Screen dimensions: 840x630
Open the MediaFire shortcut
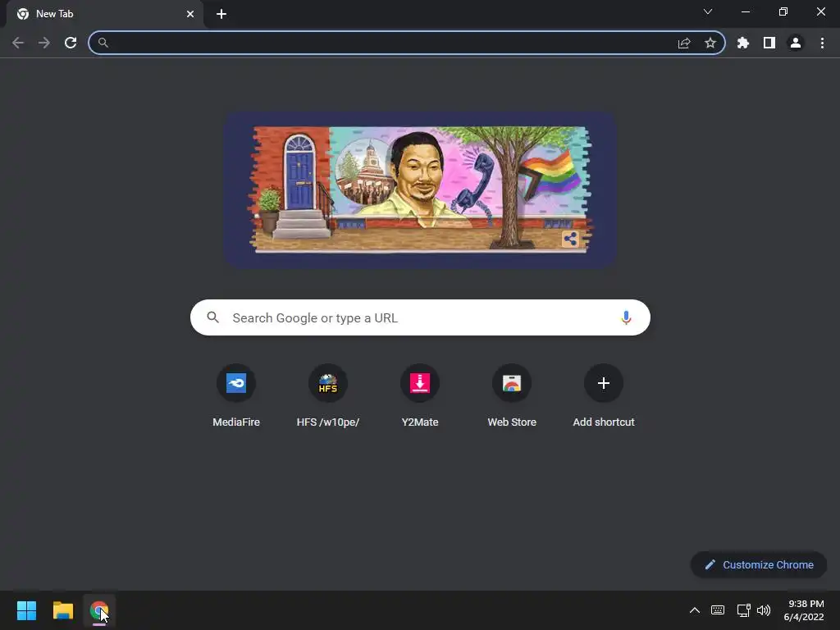point(236,396)
